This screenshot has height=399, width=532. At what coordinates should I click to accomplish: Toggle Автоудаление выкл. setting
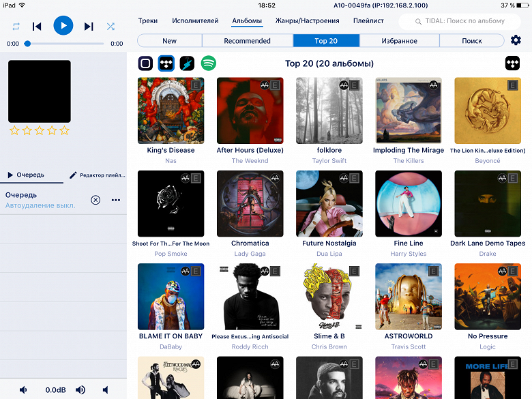click(x=40, y=205)
